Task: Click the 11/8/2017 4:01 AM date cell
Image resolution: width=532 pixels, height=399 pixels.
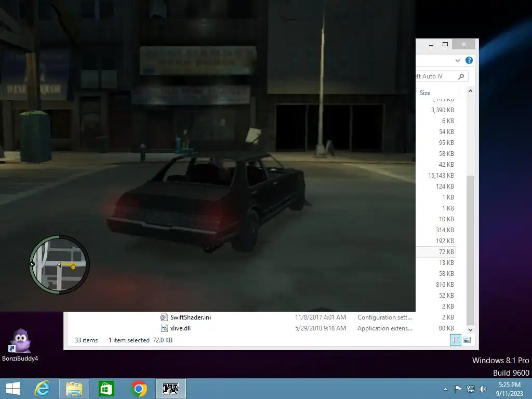Action: point(320,317)
